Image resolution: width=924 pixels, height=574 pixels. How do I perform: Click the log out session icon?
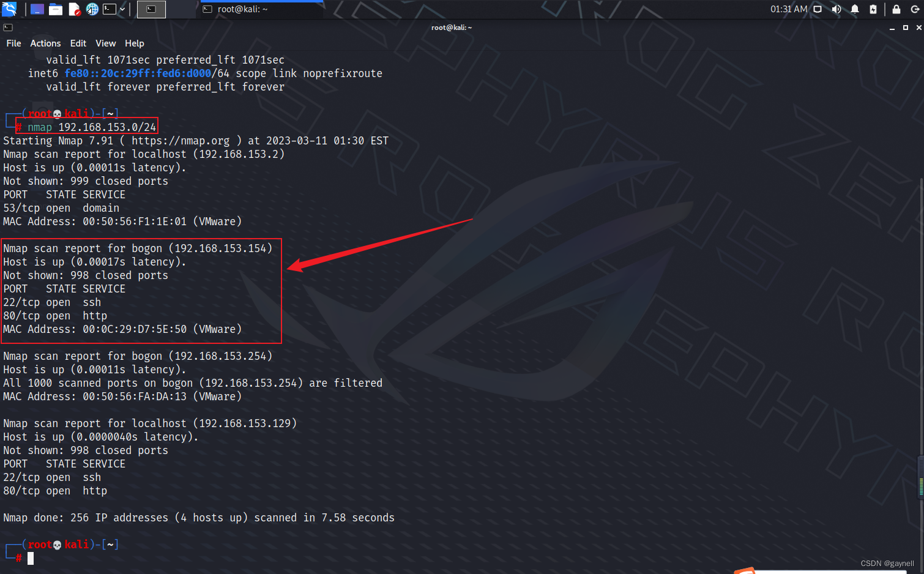click(915, 9)
